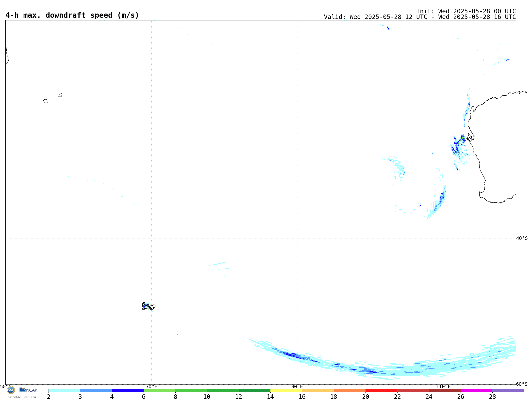Select the orange 18-20 m/s swatch
532x400 pixels.
tap(349, 391)
